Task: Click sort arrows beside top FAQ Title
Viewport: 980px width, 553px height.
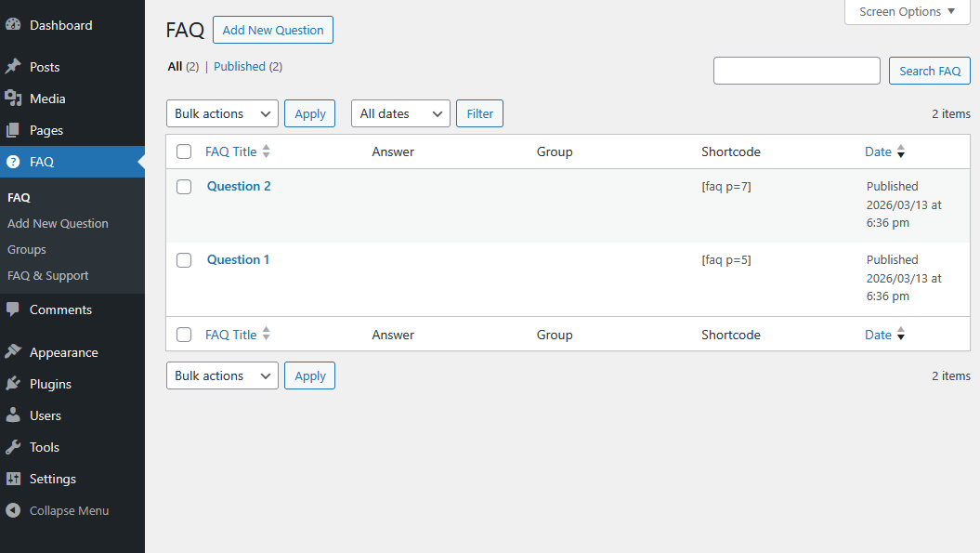Action: 267,151
